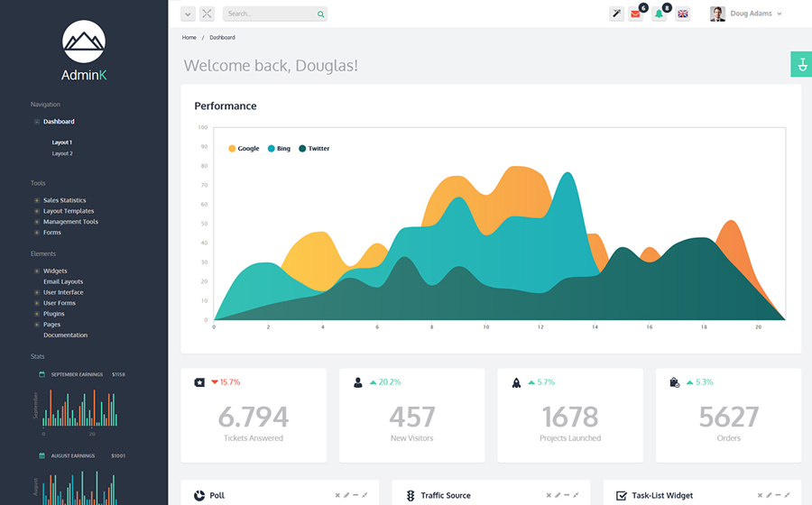Click the green search magnifier icon
This screenshot has height=505, width=812.
[x=320, y=14]
